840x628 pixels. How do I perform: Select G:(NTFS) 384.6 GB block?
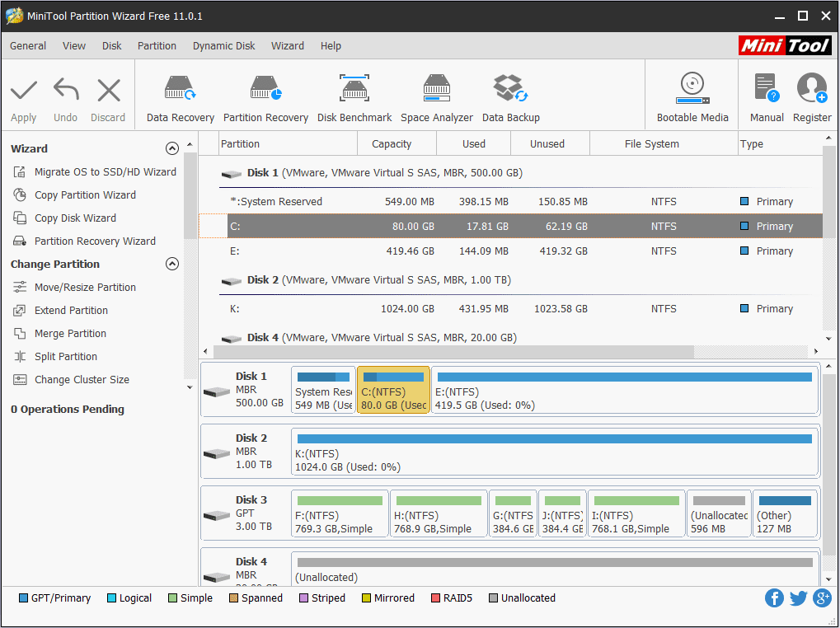513,513
